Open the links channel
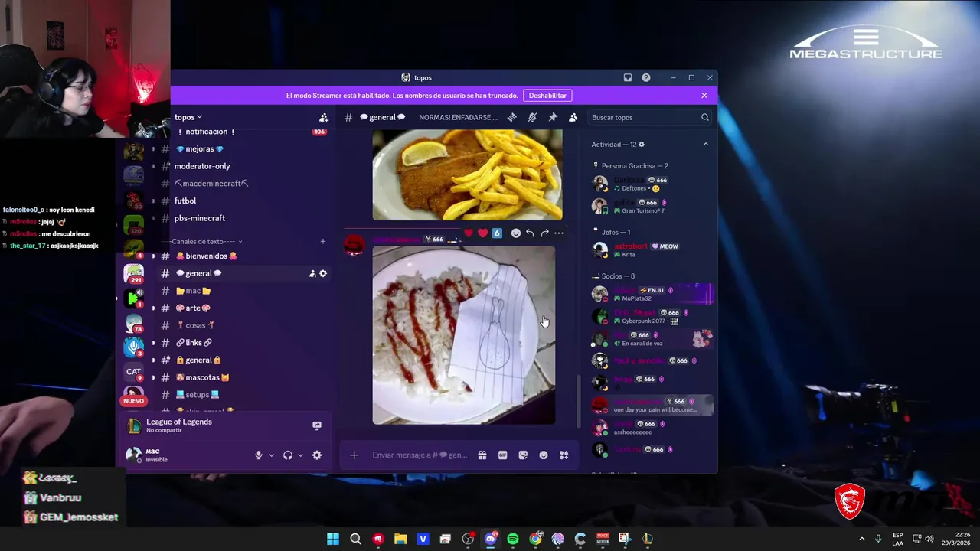This screenshot has width=980, height=551. pyautogui.click(x=194, y=343)
